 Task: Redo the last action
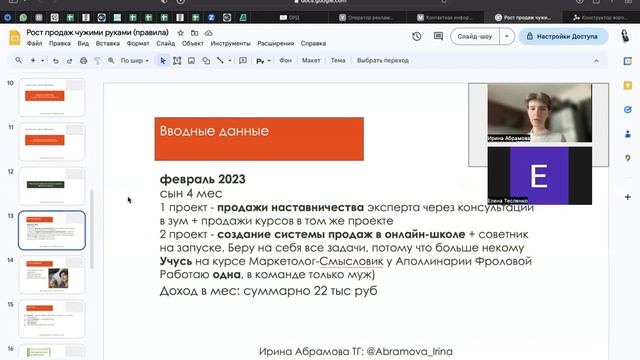pos(69,61)
